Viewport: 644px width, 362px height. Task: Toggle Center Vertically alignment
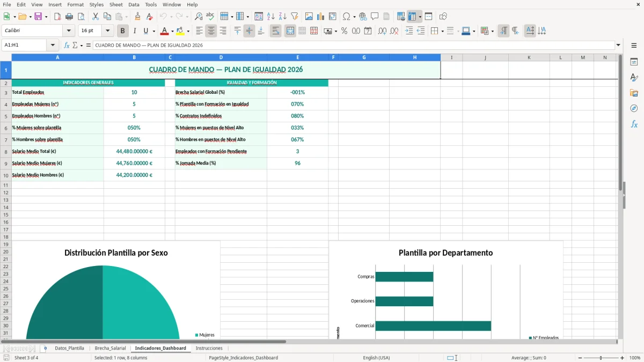[249, 31]
